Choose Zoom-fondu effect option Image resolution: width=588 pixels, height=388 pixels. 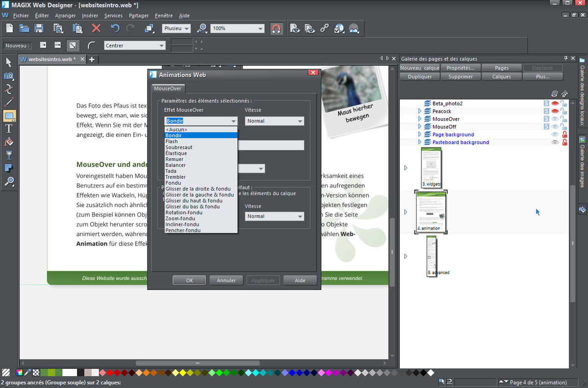(x=201, y=218)
